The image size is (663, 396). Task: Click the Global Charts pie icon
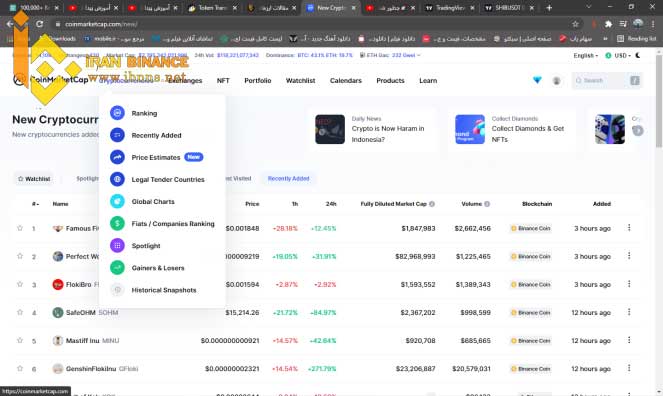(x=117, y=201)
